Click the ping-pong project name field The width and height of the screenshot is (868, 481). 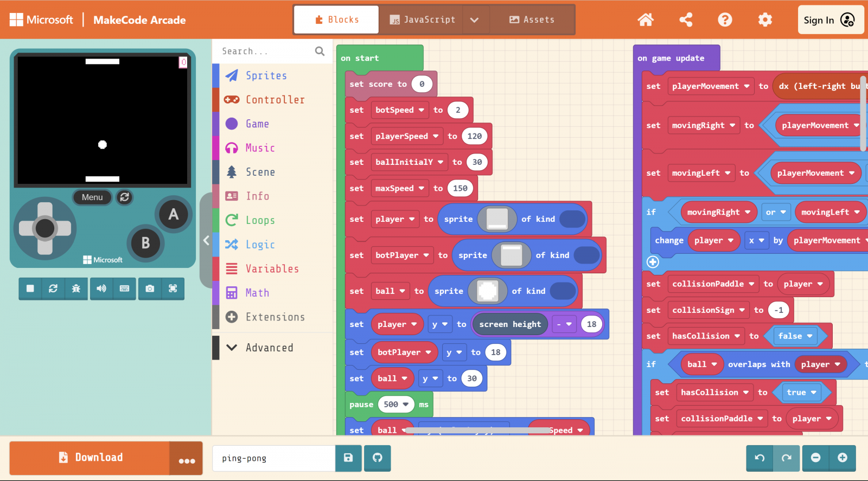273,458
